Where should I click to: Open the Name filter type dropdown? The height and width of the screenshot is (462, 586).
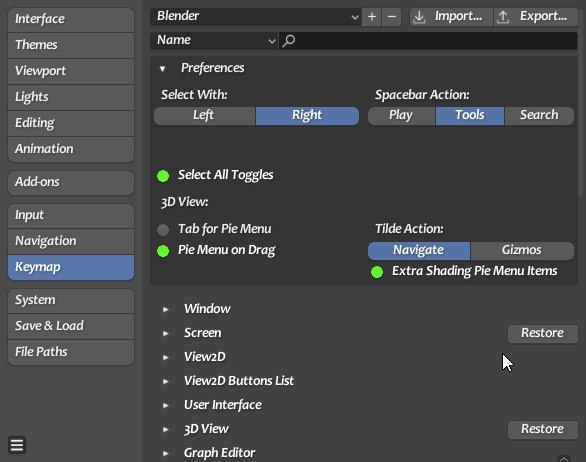pos(214,41)
